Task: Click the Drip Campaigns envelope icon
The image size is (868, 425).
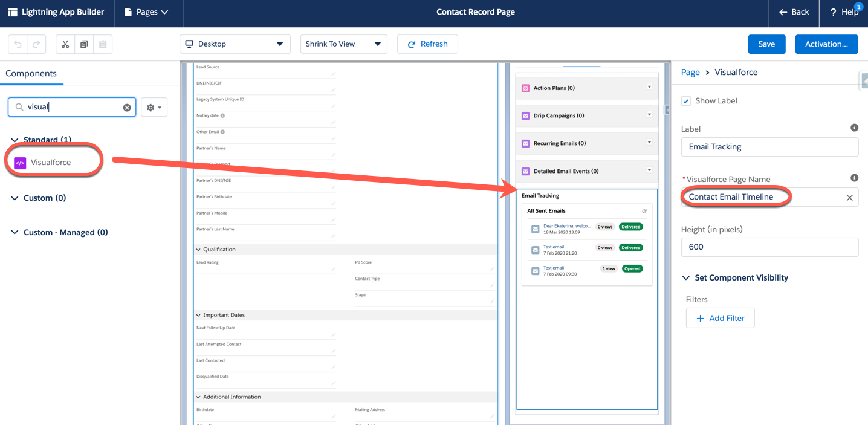Action: tap(525, 115)
